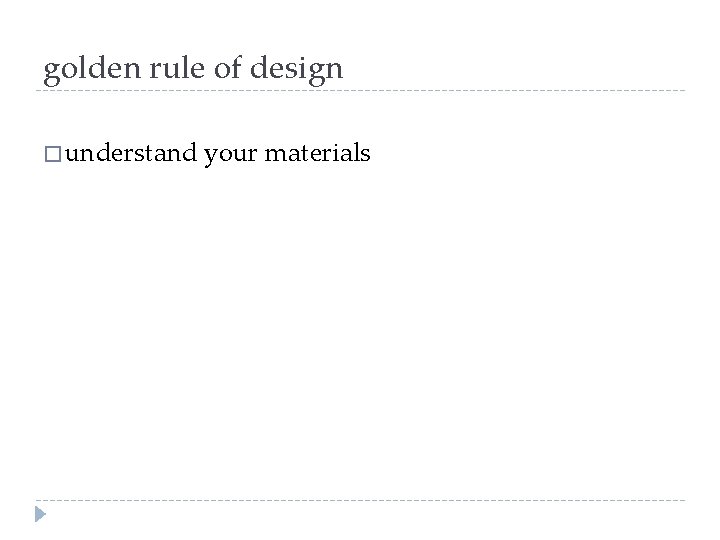720x540 pixels.
Task: Click the letter 'g' starting the title
Action: pyautogui.click(x=50, y=71)
